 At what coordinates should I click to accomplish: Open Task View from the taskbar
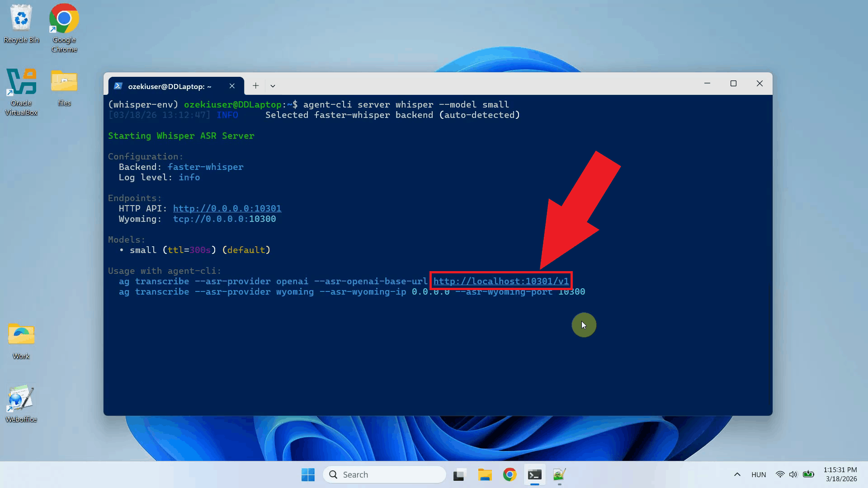(459, 475)
